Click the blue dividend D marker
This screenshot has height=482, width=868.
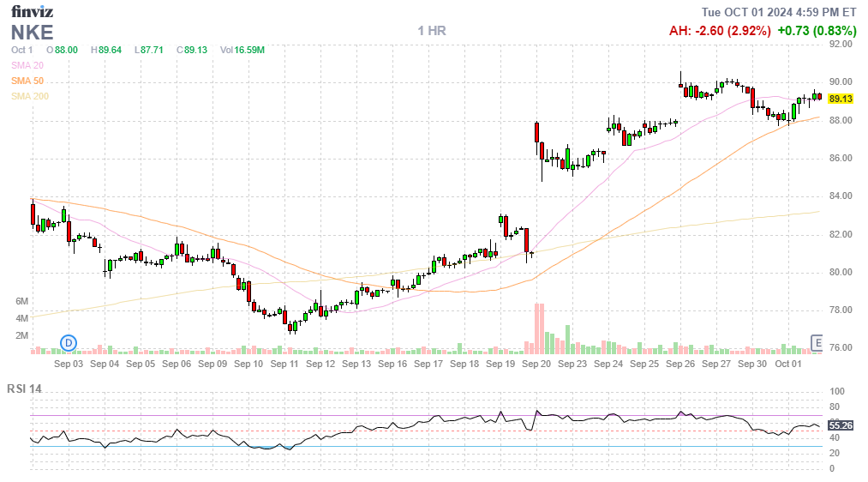click(69, 344)
